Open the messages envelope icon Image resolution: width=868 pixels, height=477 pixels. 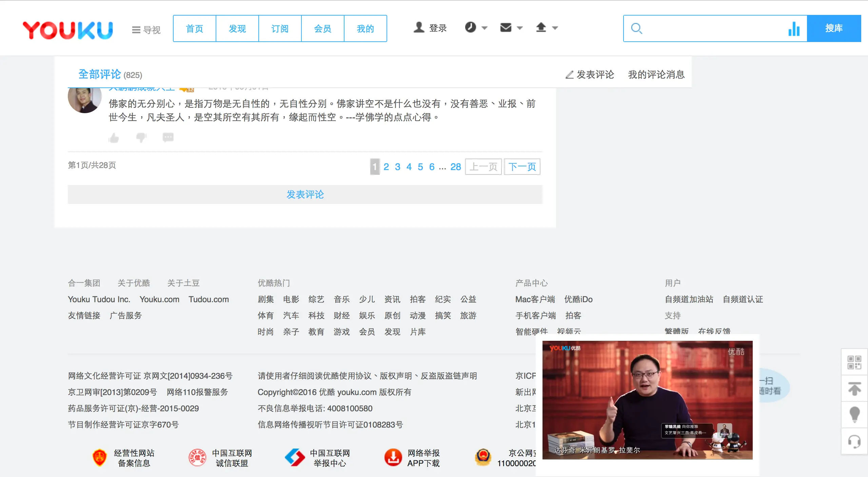(x=505, y=28)
